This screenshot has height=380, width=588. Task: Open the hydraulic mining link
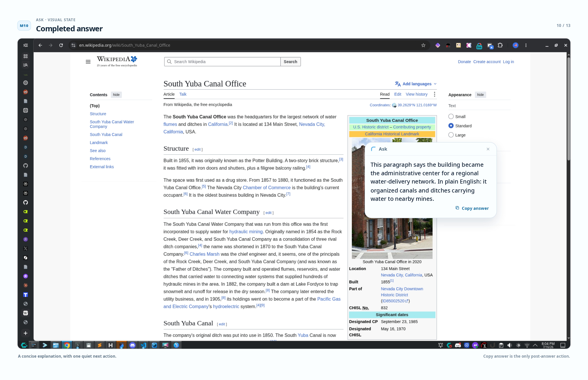pyautogui.click(x=246, y=232)
